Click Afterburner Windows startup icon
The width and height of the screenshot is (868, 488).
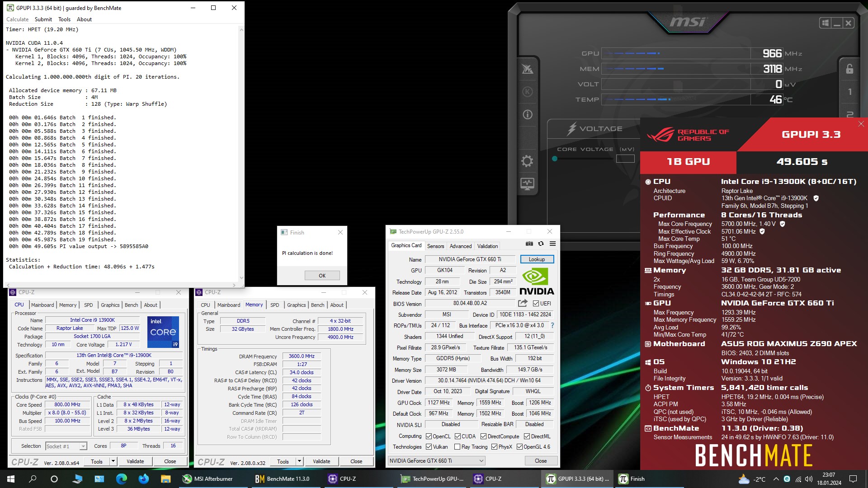(826, 23)
